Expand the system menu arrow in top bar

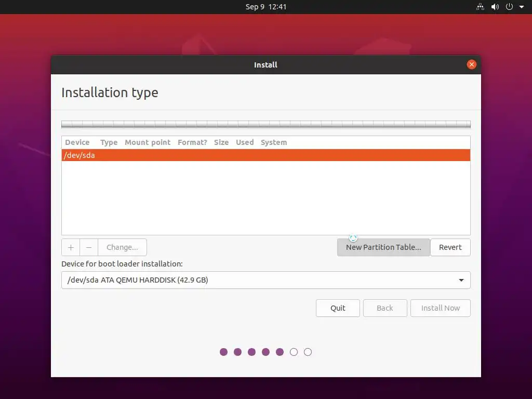click(x=522, y=7)
